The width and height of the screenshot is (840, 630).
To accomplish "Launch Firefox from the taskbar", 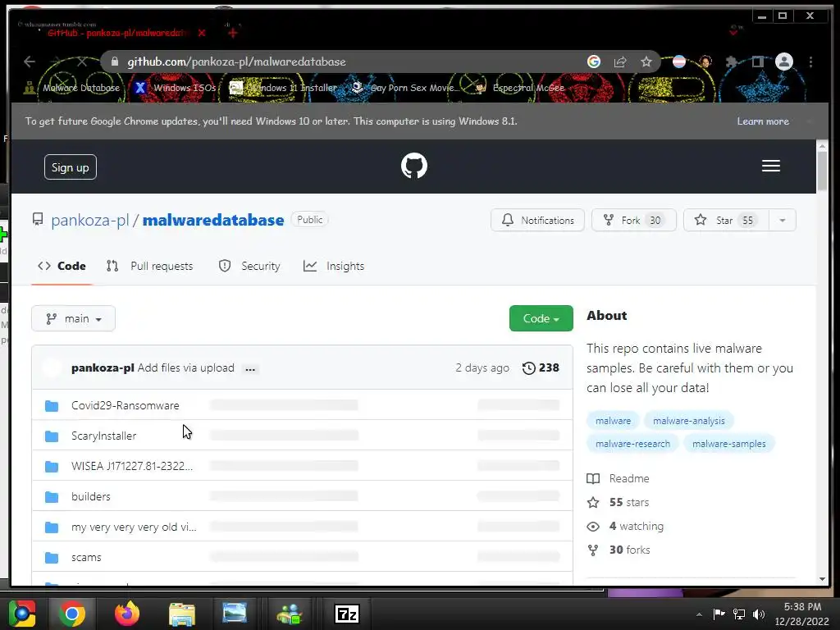I will tap(127, 614).
